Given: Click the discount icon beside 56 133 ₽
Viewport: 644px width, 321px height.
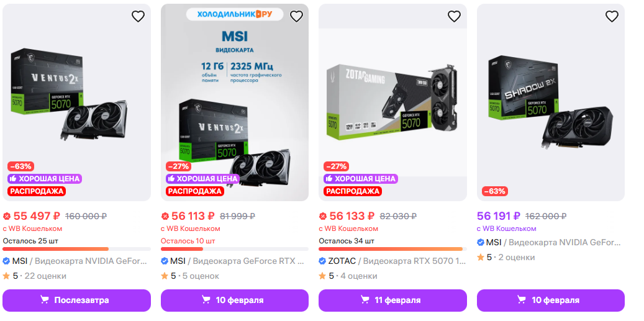Looking at the screenshot, I should tap(322, 216).
